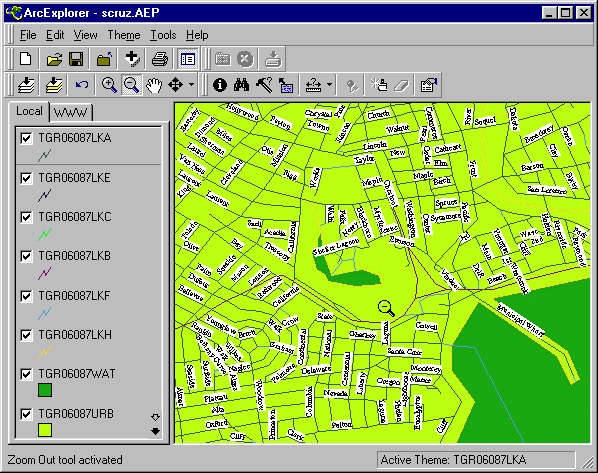598x473 pixels.
Task: Open the pan direction dropdown arrow
Action: (191, 85)
